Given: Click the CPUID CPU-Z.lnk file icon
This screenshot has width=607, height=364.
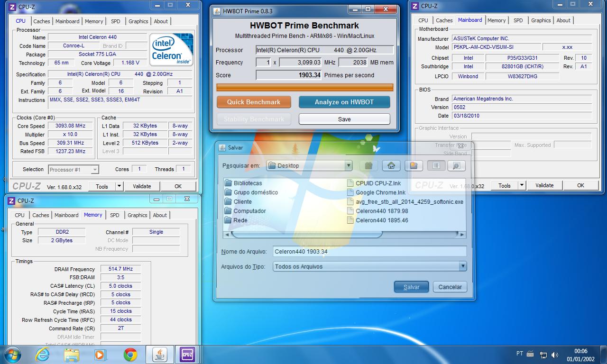Looking at the screenshot, I should click(350, 183).
